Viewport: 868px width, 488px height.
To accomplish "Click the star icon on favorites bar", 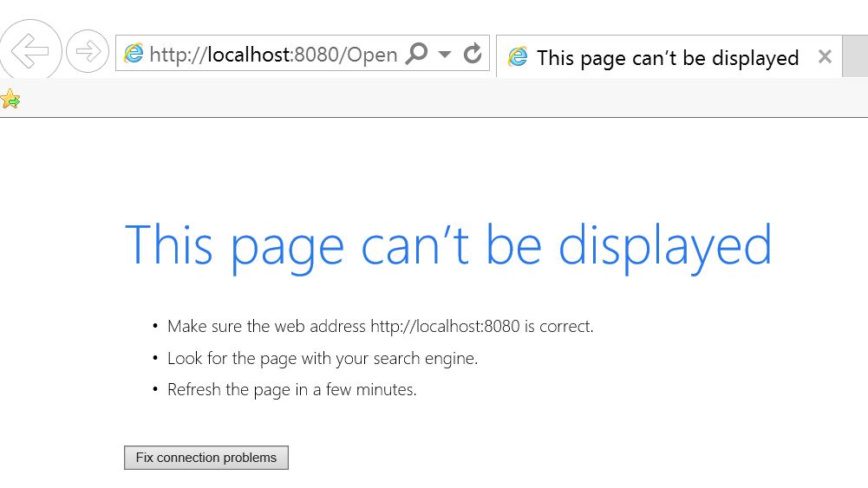I will [10, 100].
